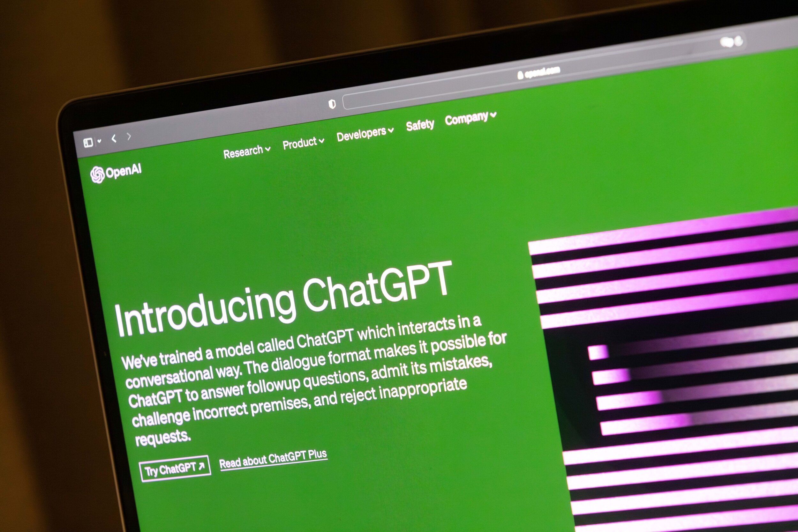
Task: Expand the Research dropdown menu
Action: click(x=247, y=151)
